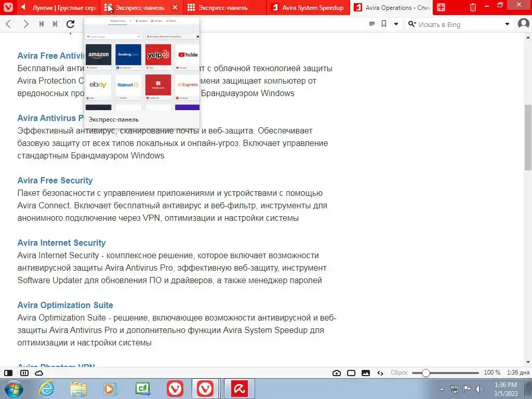Image resolution: width=532 pixels, height=399 pixels.
Task: Open sync cloud icon in status bar
Action: tap(39, 373)
